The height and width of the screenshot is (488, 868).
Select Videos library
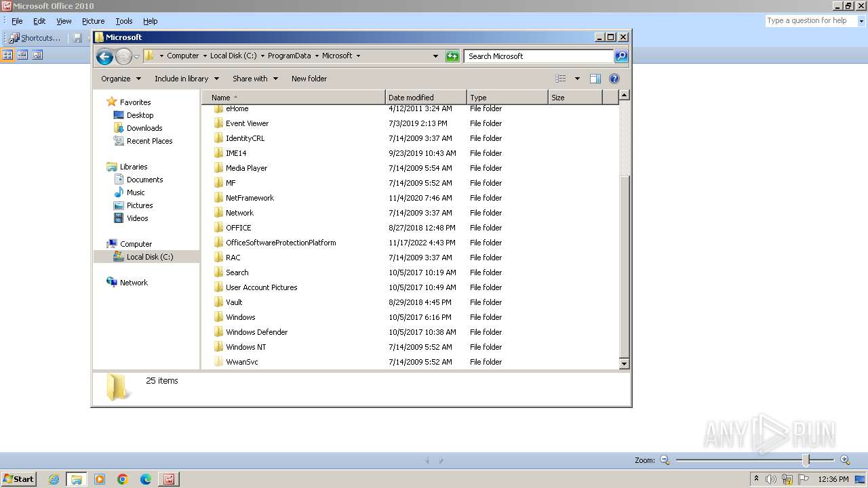[137, 218]
